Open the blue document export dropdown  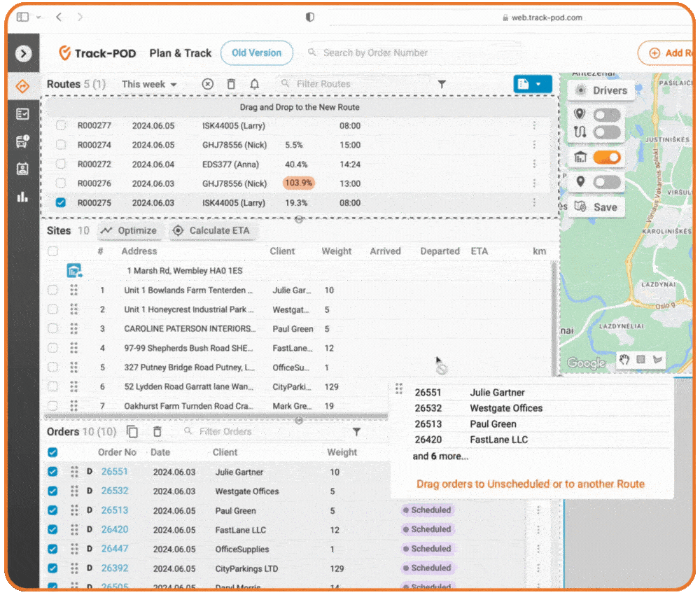(532, 84)
